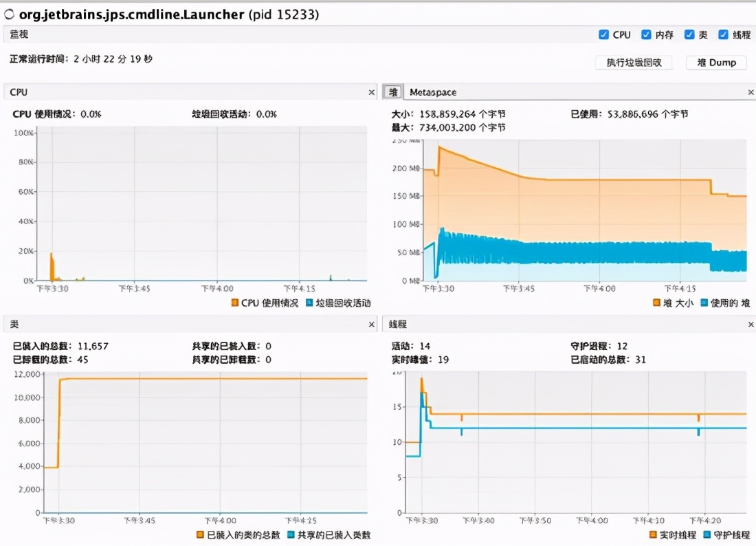Click the 类 panel title

tap(14, 324)
